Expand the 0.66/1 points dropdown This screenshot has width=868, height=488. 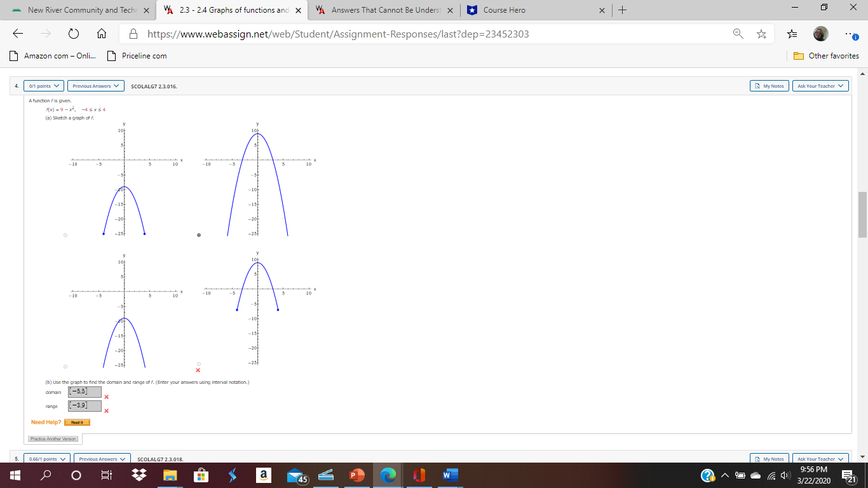(46, 459)
